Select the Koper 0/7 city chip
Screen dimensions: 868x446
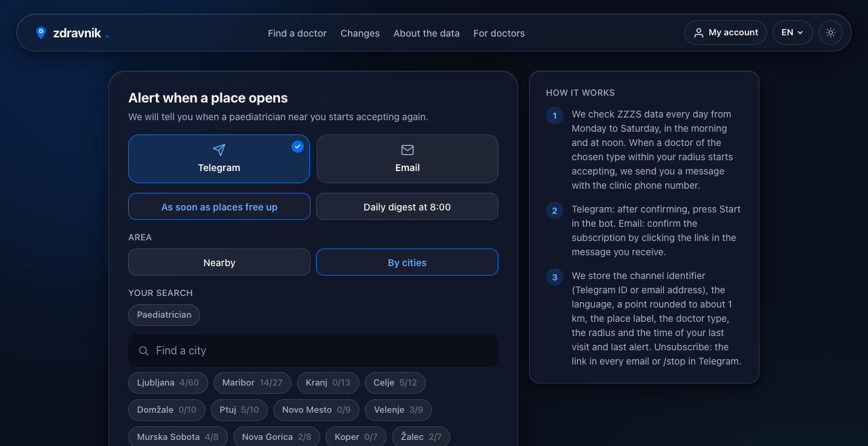(x=356, y=436)
